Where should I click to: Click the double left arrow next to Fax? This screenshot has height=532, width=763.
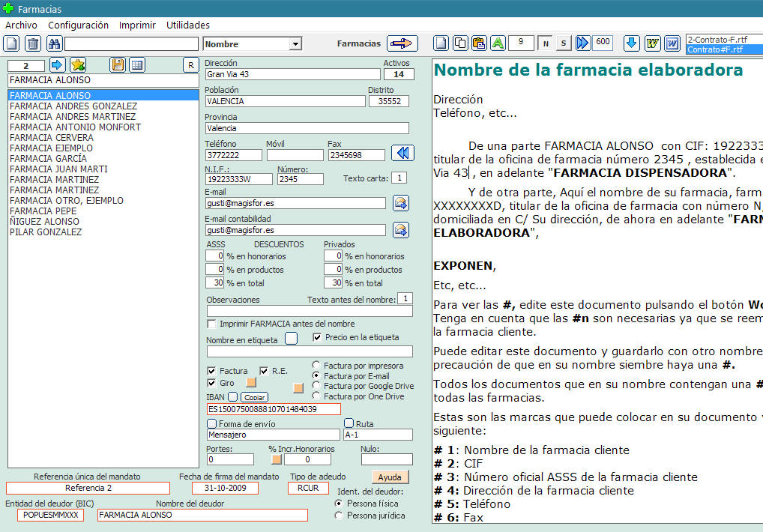402,153
